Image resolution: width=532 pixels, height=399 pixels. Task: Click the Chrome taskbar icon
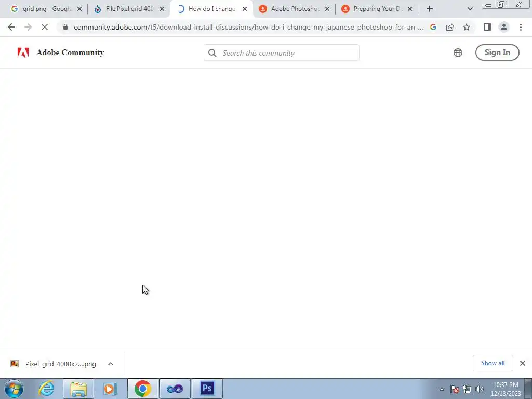[142, 389]
